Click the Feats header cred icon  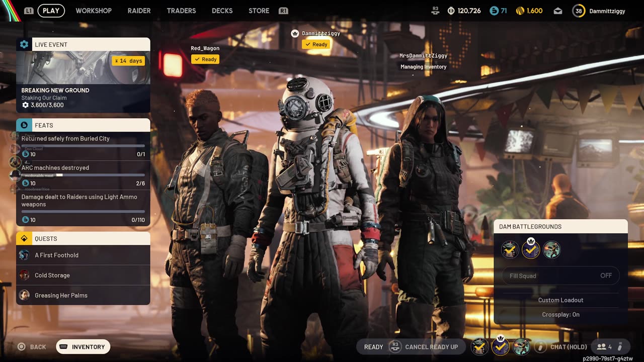[x=24, y=125]
